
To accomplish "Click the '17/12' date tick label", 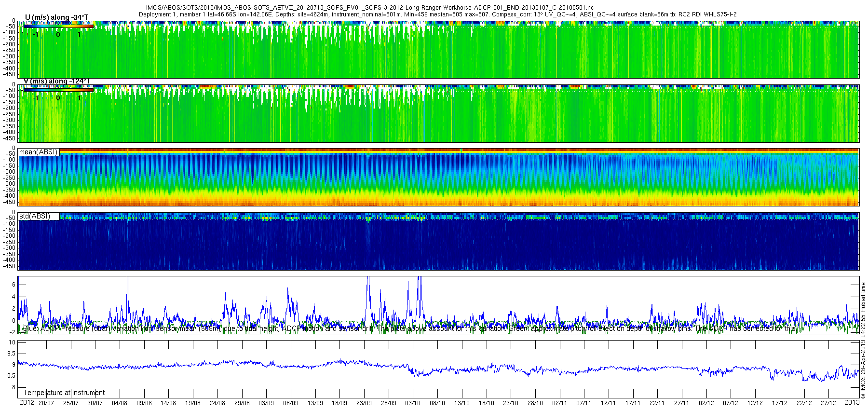I will click(x=780, y=403).
